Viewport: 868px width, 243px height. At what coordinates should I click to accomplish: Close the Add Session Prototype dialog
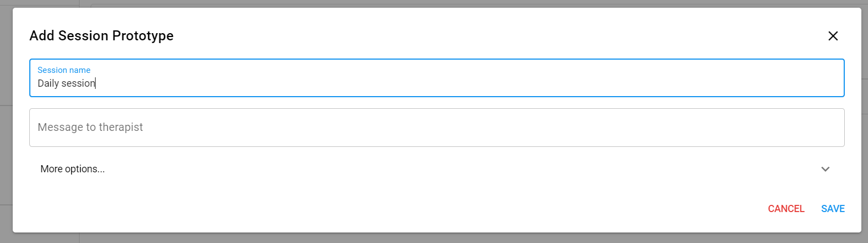pos(833,36)
